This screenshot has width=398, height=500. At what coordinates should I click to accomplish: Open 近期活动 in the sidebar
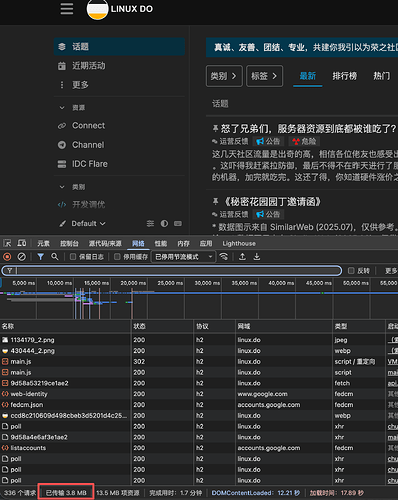click(x=89, y=66)
